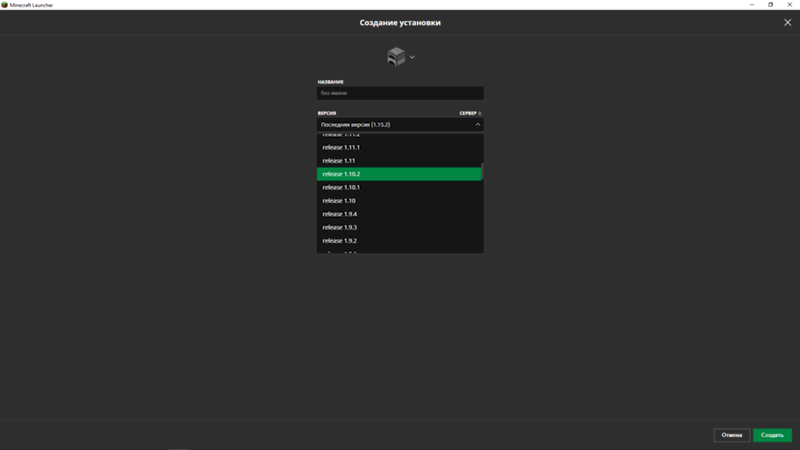
Task: Pick release 1.10 from versions
Action: pos(399,201)
